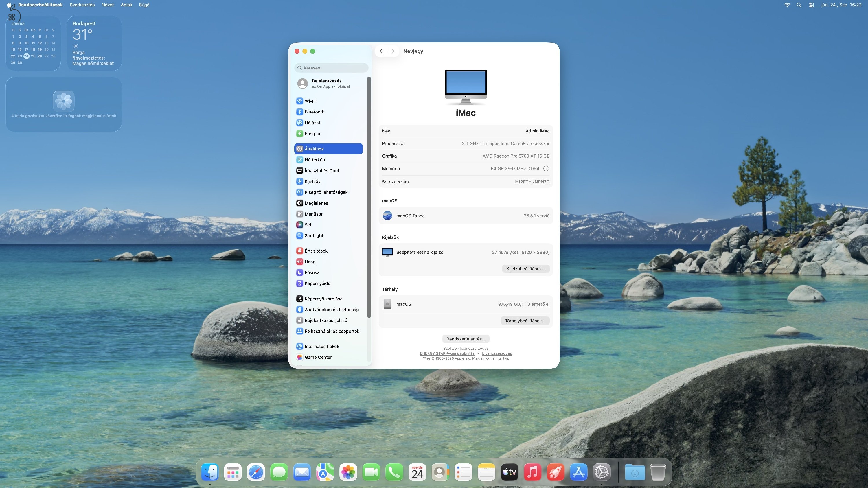
Task: Go back with the back chevron
Action: 381,51
